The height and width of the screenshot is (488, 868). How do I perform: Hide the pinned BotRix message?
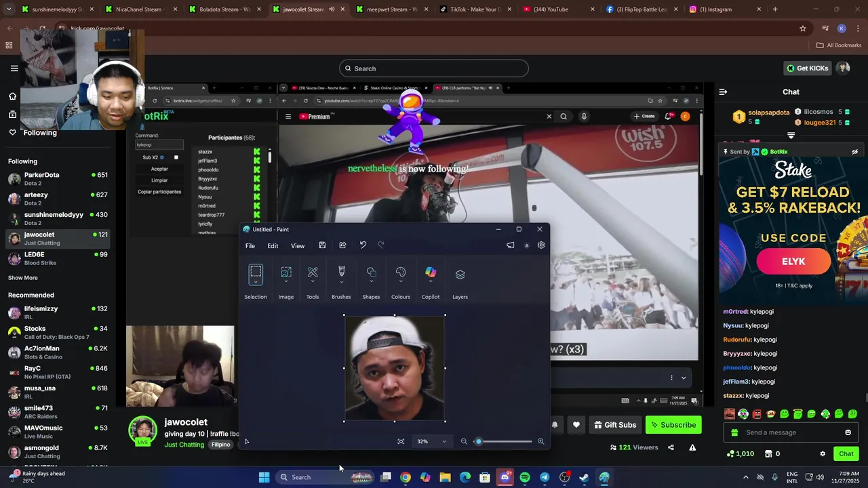click(x=854, y=152)
